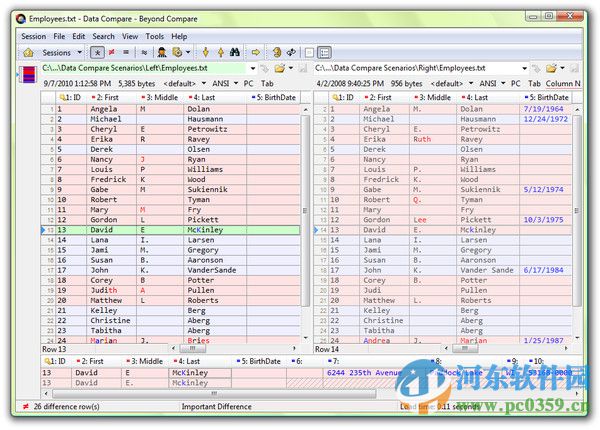Click the left Open File folder icon
600x430 pixels.
pyautogui.click(x=280, y=68)
